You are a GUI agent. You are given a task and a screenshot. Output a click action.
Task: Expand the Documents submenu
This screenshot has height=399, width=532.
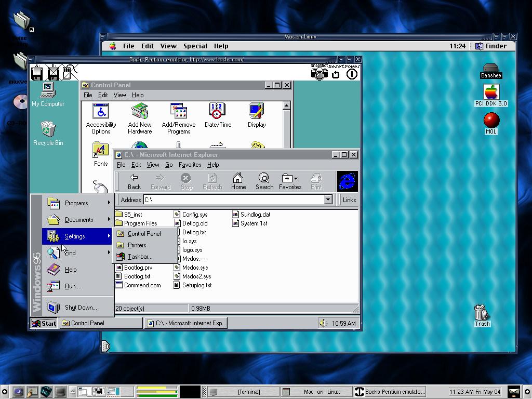pos(78,220)
